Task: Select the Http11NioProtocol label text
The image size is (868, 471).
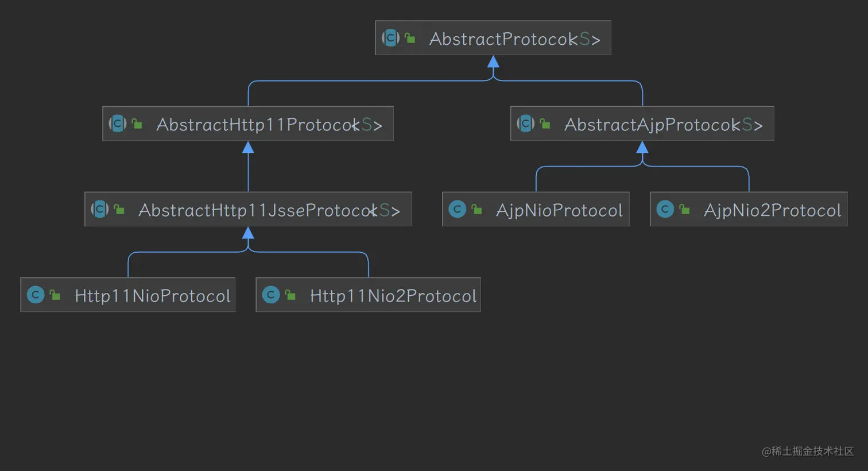Action: [x=153, y=296]
